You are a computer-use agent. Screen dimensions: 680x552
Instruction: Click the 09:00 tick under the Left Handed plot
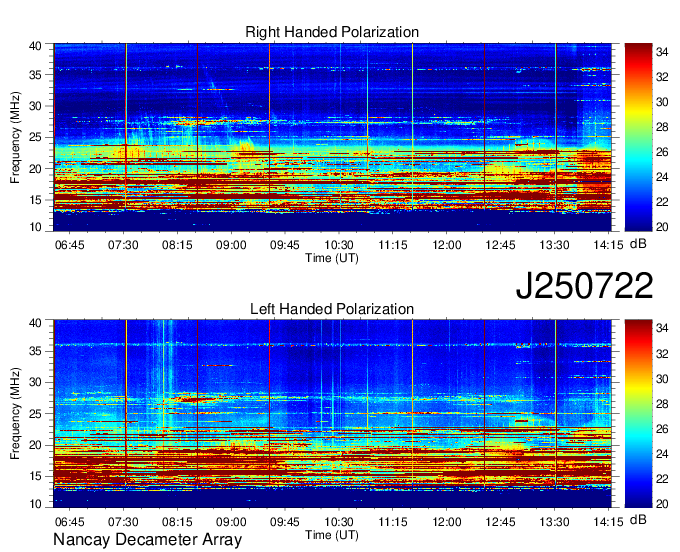[x=231, y=522]
